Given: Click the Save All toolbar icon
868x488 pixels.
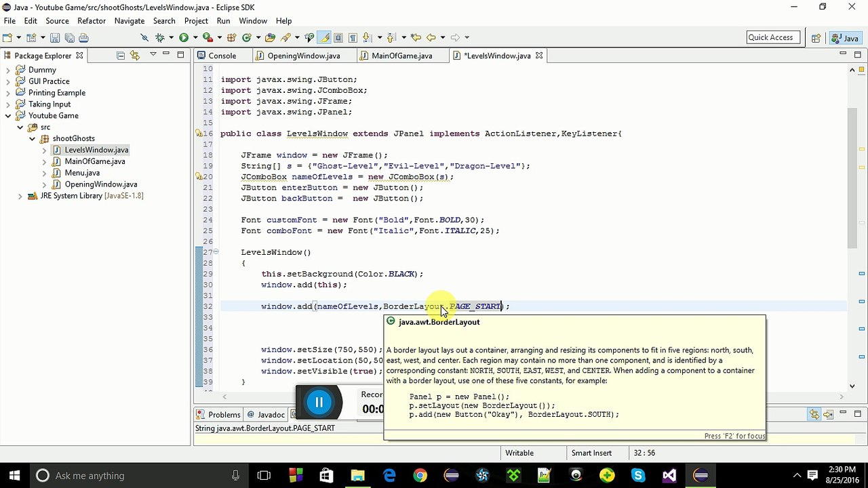Looking at the screenshot, I should (70, 37).
